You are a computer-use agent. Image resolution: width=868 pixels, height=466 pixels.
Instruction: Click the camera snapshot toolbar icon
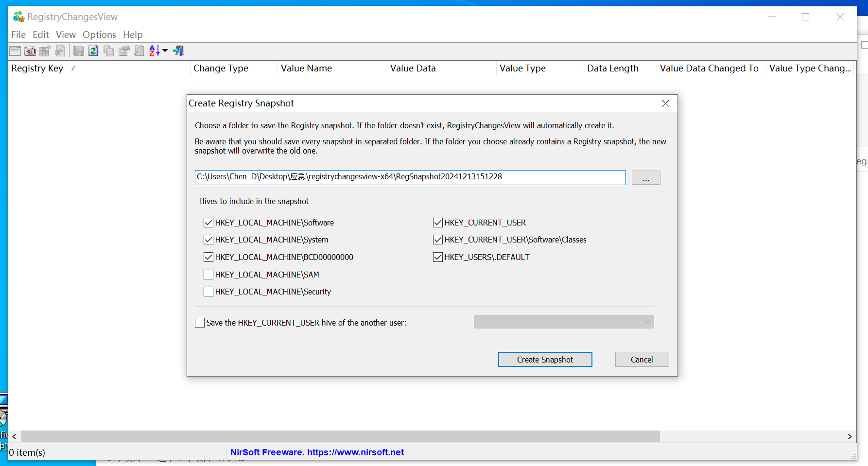pyautogui.click(x=30, y=51)
